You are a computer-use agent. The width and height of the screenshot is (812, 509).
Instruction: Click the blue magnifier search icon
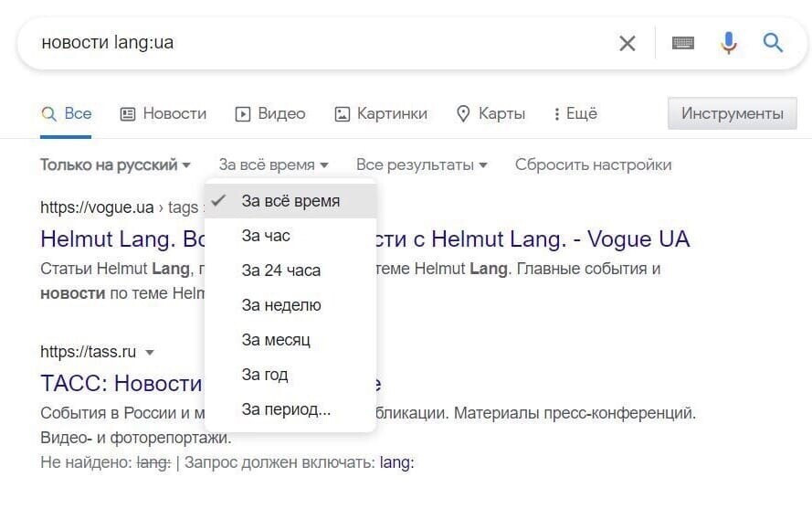773,43
